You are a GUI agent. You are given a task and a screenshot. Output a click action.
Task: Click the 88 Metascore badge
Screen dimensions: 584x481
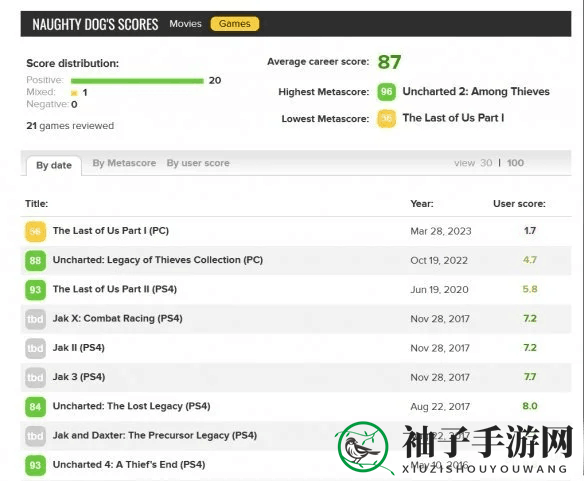point(35,260)
